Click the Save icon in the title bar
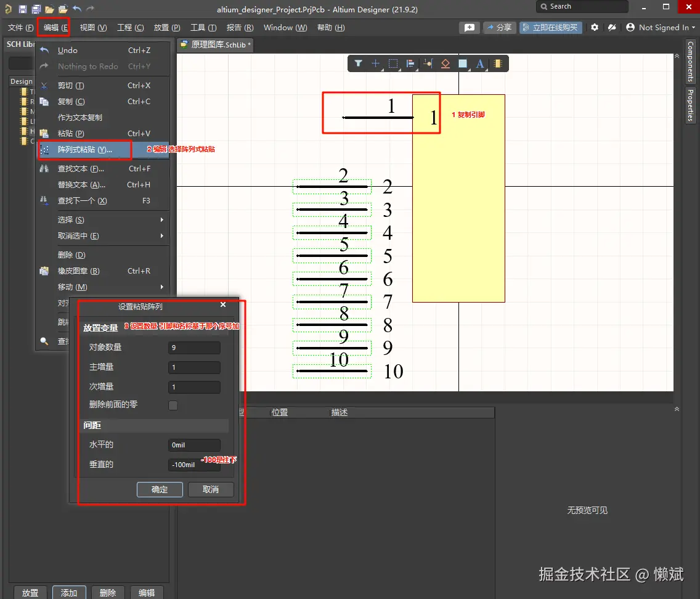Screen dimensions: 700x599 [x=23, y=9]
